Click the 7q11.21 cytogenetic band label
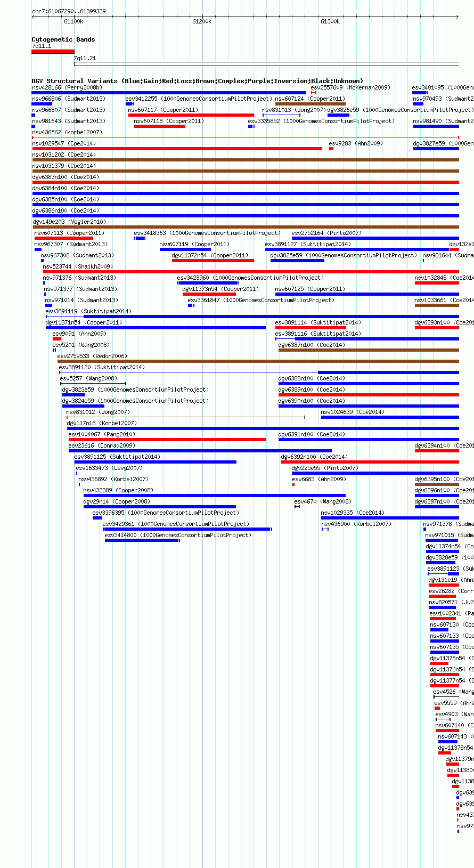 coord(85,58)
